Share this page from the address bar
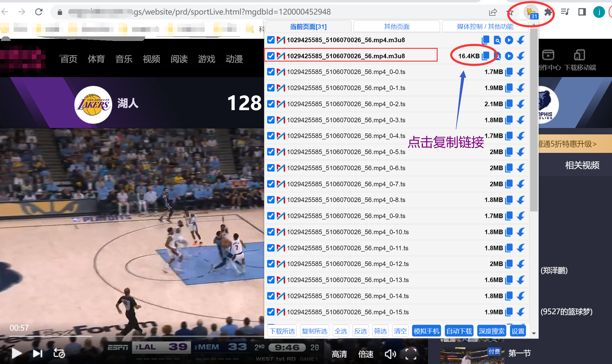 [493, 12]
